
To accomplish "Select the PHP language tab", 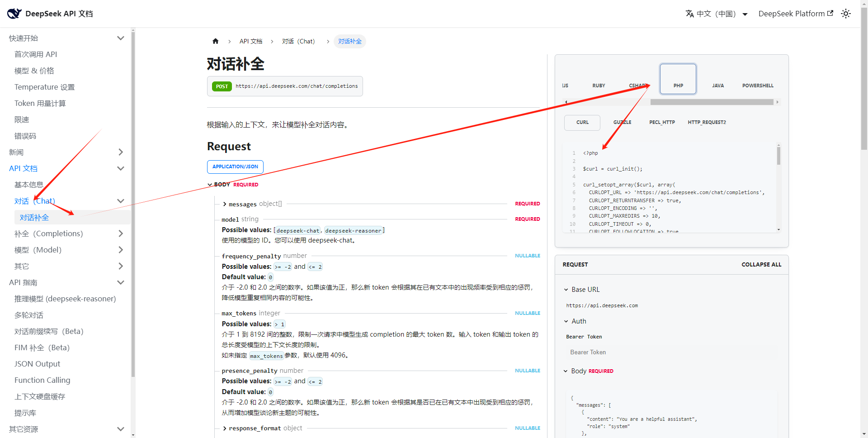I will pos(678,79).
